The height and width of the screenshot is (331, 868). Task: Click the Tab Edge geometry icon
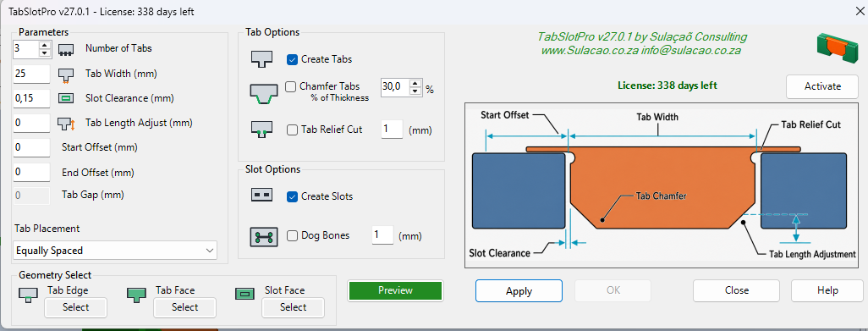click(28, 295)
